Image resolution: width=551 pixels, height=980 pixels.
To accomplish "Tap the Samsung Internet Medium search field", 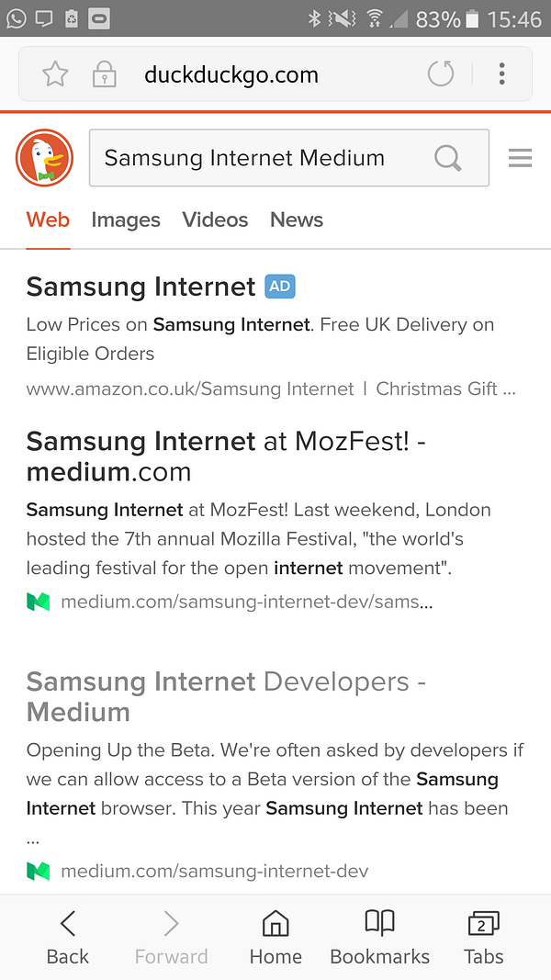I will point(257,158).
